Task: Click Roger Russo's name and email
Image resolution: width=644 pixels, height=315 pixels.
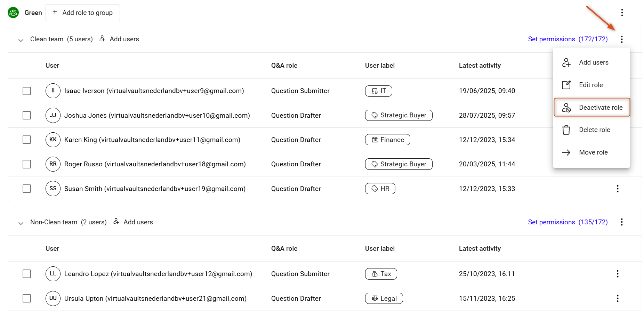Action: (155, 164)
